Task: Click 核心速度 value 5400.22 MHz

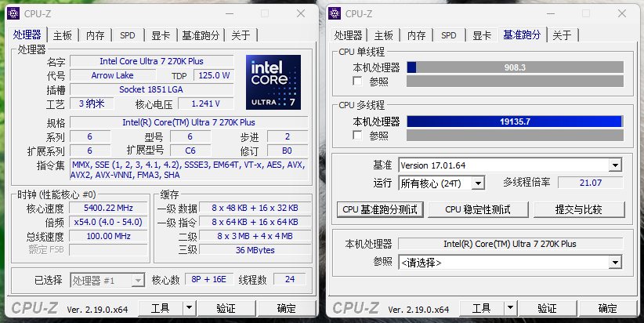Action: click(x=108, y=208)
